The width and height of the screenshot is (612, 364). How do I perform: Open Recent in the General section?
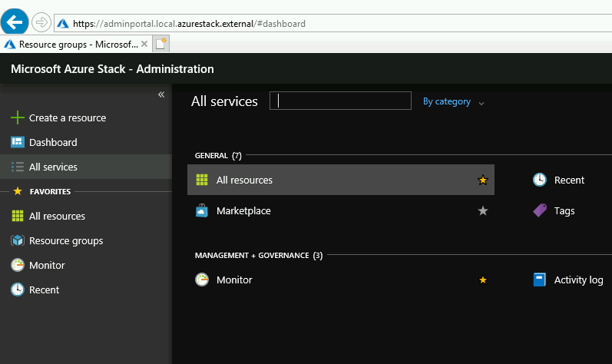[x=569, y=180]
